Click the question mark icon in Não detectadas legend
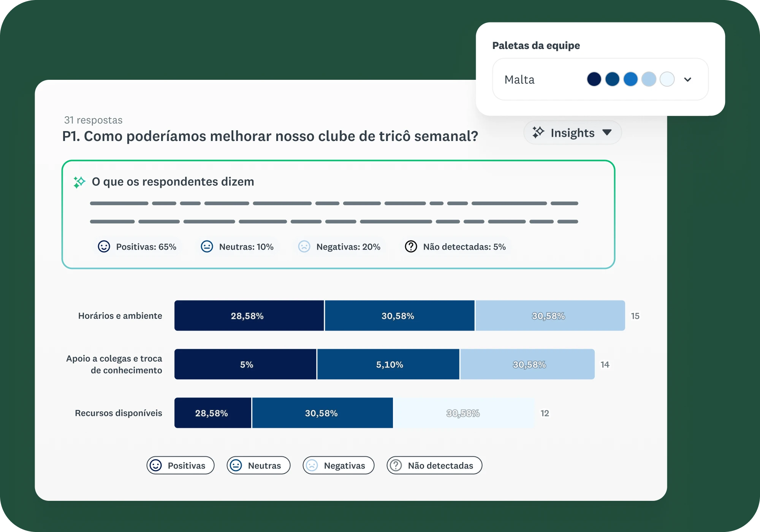This screenshot has height=532, width=760. [x=396, y=465]
